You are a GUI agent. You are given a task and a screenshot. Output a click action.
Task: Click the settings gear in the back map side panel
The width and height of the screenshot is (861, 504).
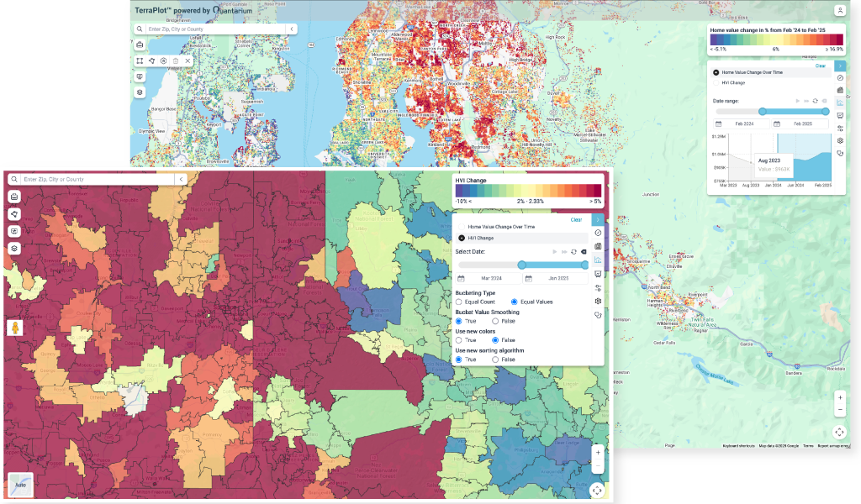[840, 141]
